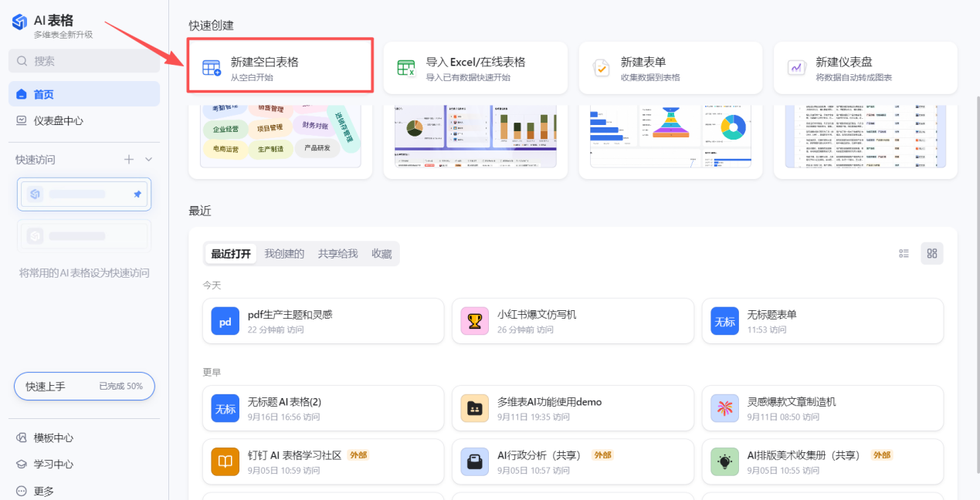Open the pie chart dashboard template thumbnail
The image size is (980, 500).
[475, 137]
